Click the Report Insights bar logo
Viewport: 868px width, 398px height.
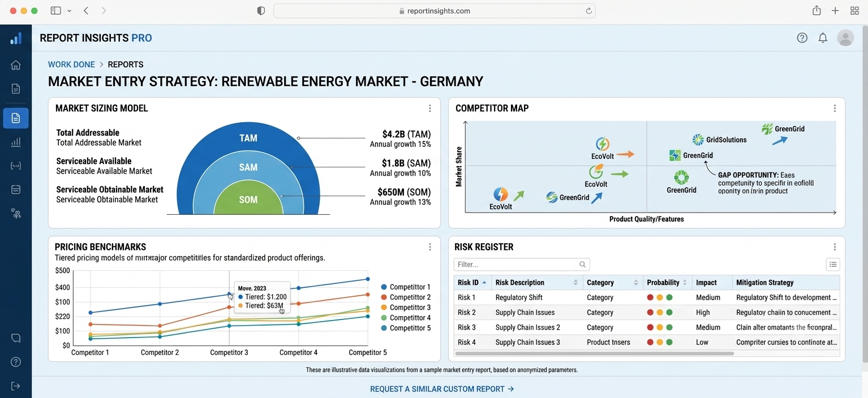16,38
